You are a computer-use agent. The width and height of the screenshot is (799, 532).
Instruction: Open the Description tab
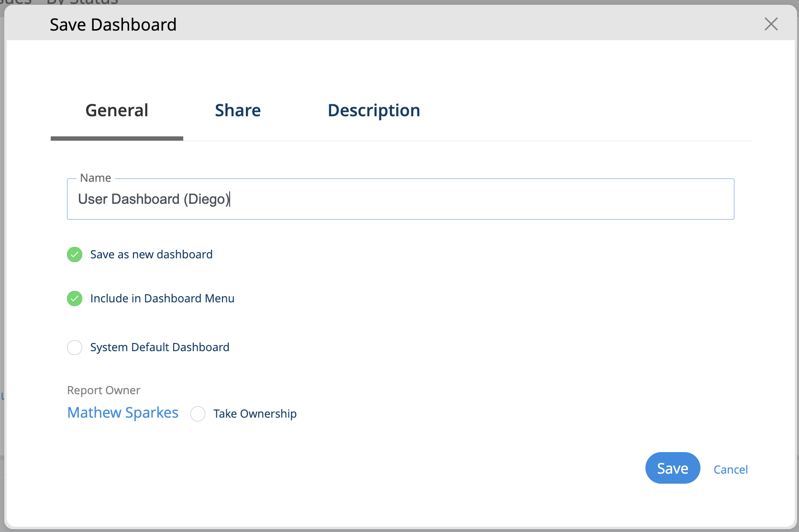pyautogui.click(x=374, y=110)
